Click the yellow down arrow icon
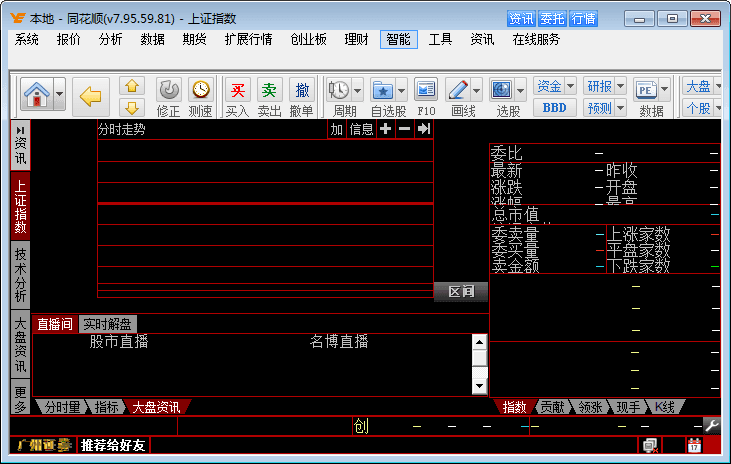Viewport: 731px width, 464px height. (132, 108)
